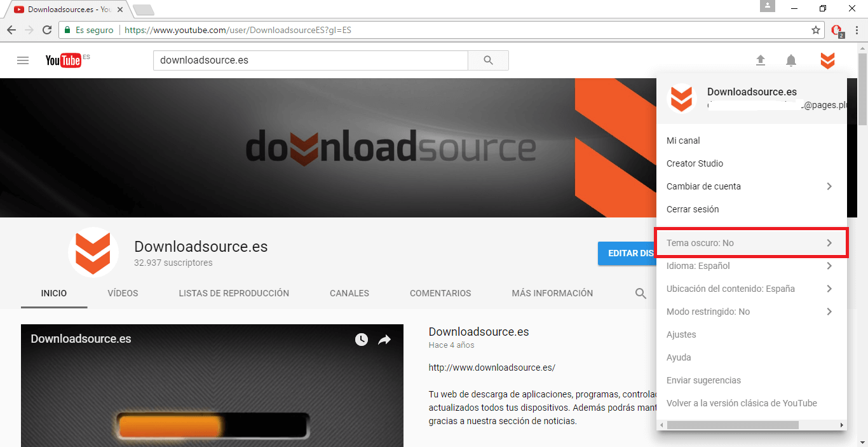Expand Ubicación del contenido: España
The image size is (868, 447).
coord(751,289)
